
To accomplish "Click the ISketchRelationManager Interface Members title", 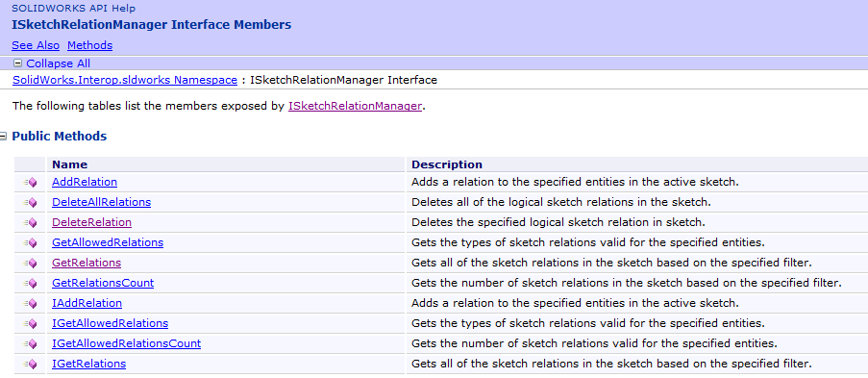I will (151, 25).
